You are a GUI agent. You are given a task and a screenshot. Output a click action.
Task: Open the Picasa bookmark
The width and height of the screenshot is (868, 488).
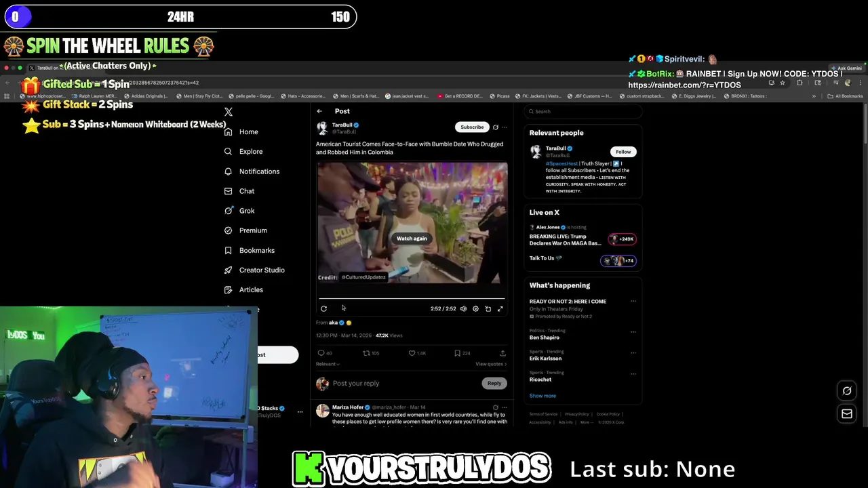click(499, 96)
